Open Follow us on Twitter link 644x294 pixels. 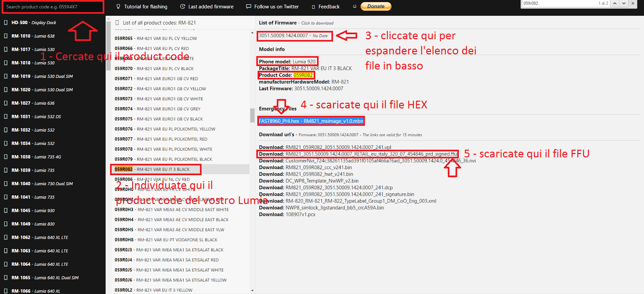click(277, 6)
